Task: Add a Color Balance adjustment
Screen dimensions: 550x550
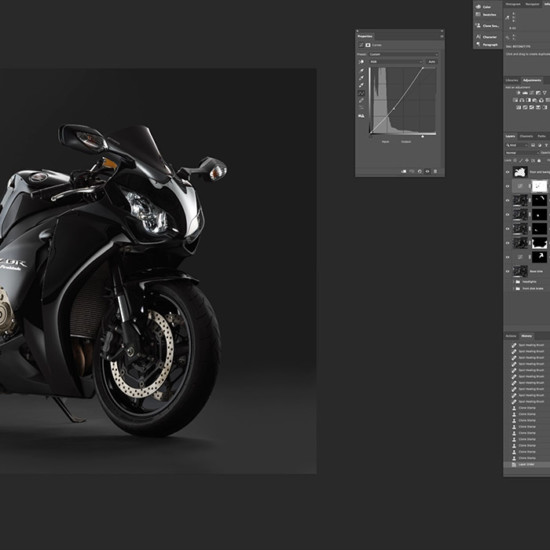Action: tap(522, 100)
